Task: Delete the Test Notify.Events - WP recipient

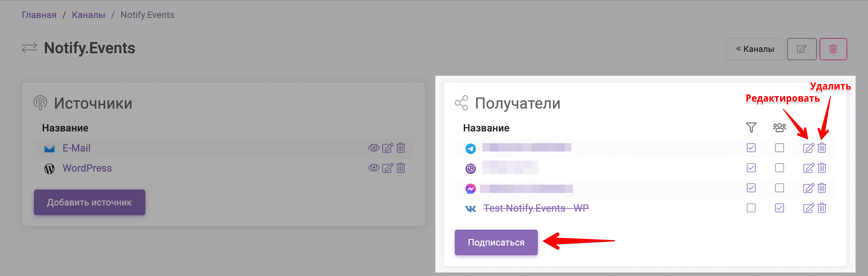Action: (x=822, y=208)
